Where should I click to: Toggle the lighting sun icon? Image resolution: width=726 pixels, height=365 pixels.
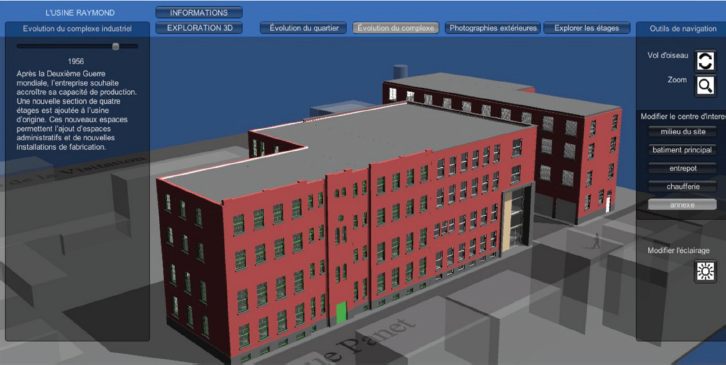point(705,271)
